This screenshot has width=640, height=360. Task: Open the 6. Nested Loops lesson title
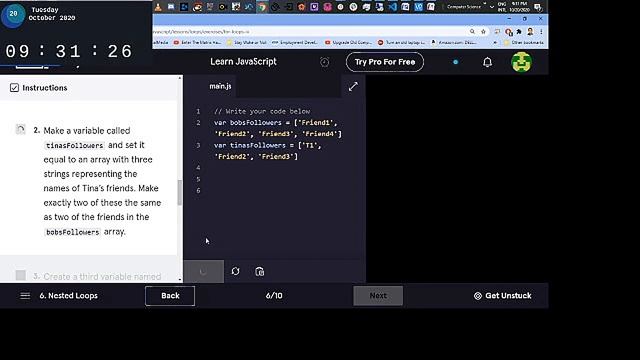coord(69,296)
